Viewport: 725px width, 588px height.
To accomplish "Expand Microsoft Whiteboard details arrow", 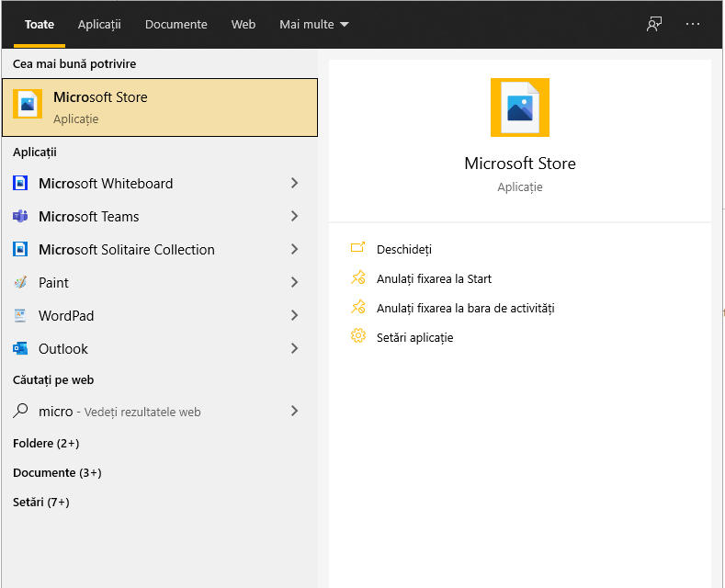I will coord(295,183).
